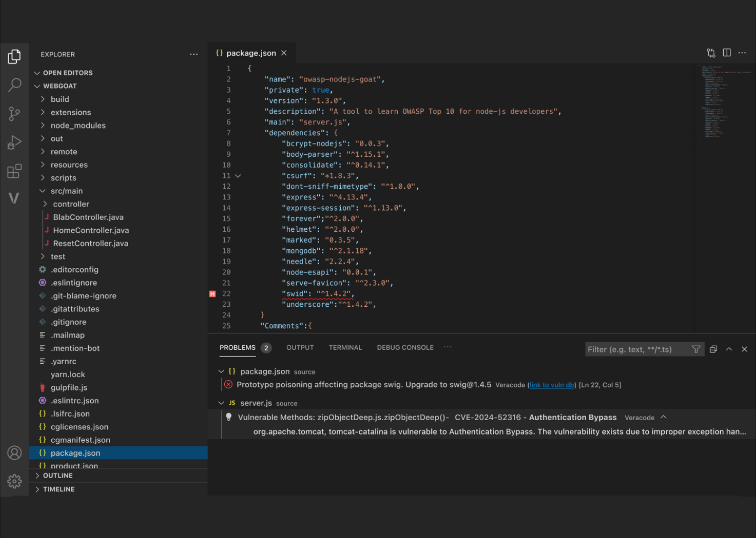Open the link to vuln db
756x538 pixels.
point(551,385)
